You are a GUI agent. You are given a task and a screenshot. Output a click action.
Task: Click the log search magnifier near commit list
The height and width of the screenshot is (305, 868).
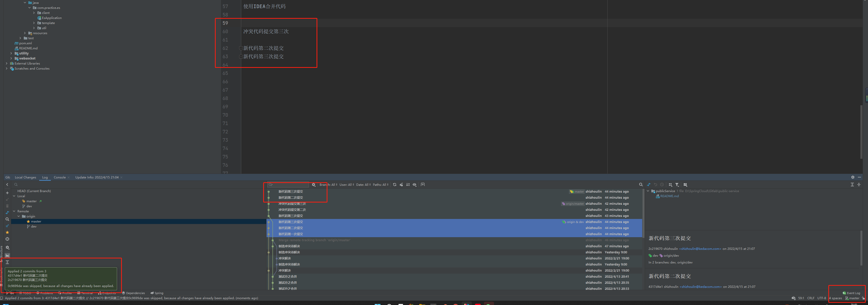(x=640, y=185)
